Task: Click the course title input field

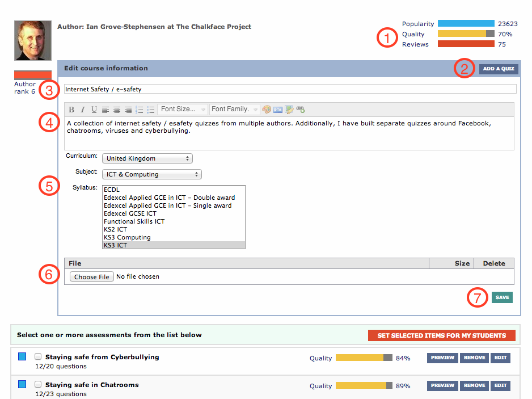Action: pyautogui.click(x=289, y=89)
